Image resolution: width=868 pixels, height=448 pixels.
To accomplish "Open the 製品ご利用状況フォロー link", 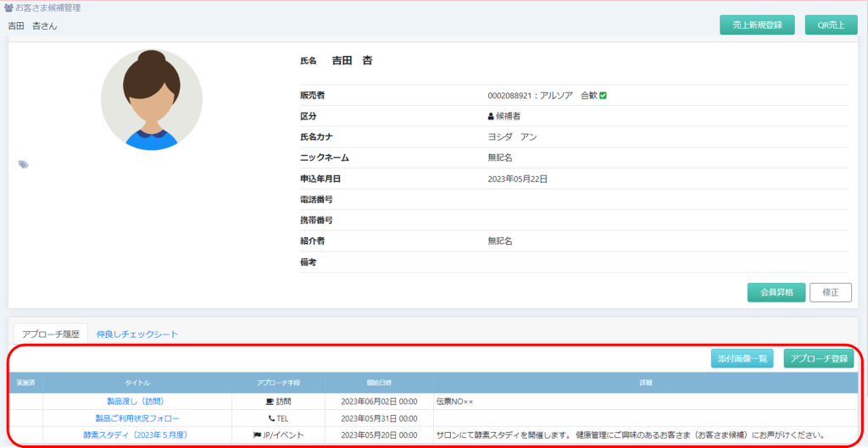I will [x=136, y=418].
